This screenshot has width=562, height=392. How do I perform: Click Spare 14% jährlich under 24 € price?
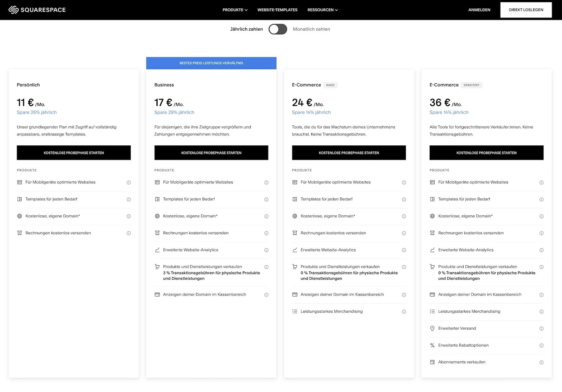click(311, 112)
